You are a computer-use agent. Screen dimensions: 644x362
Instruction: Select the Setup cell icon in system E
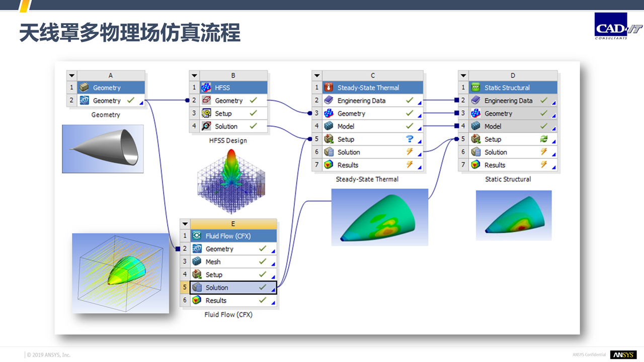(x=197, y=275)
